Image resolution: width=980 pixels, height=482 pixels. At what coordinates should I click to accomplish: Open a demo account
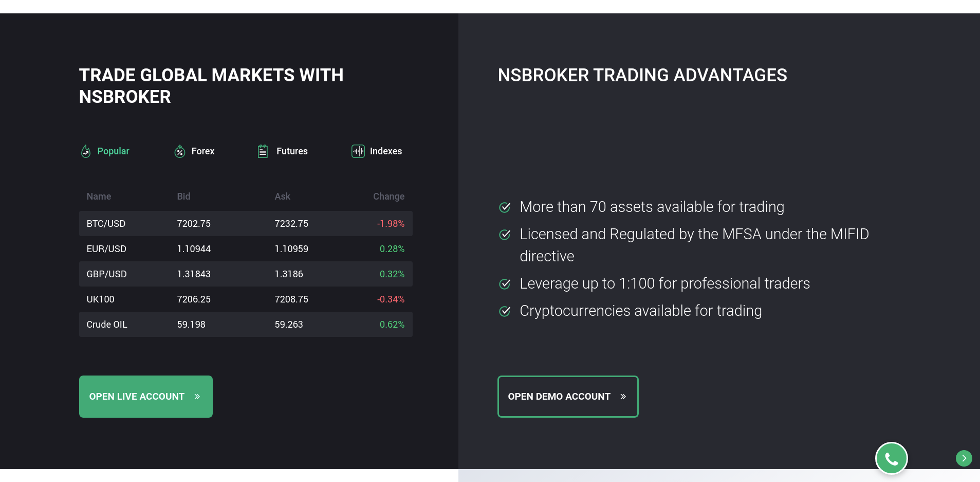pos(568,397)
